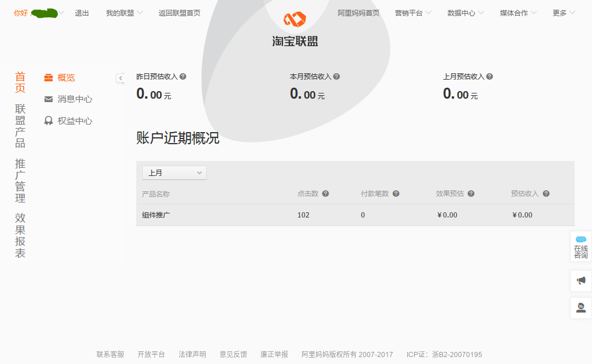Select 联盟产品 main navigation tab
The height and width of the screenshot is (364, 592).
click(x=20, y=126)
